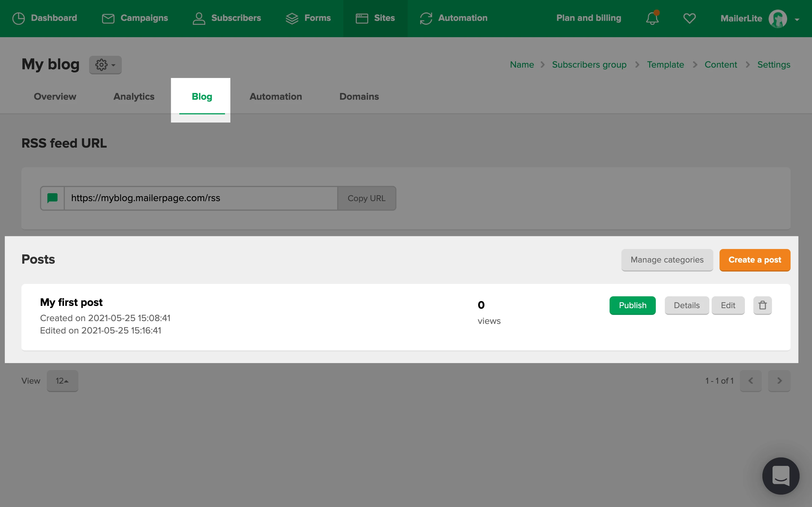Open the Template breadcrumb step
The width and height of the screenshot is (812, 507).
coord(665,65)
